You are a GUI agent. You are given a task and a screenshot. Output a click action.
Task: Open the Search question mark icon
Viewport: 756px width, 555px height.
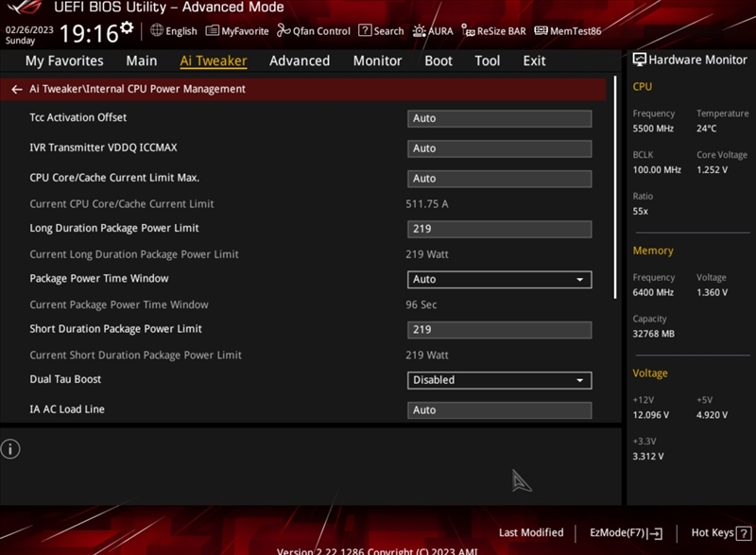pyautogui.click(x=365, y=30)
